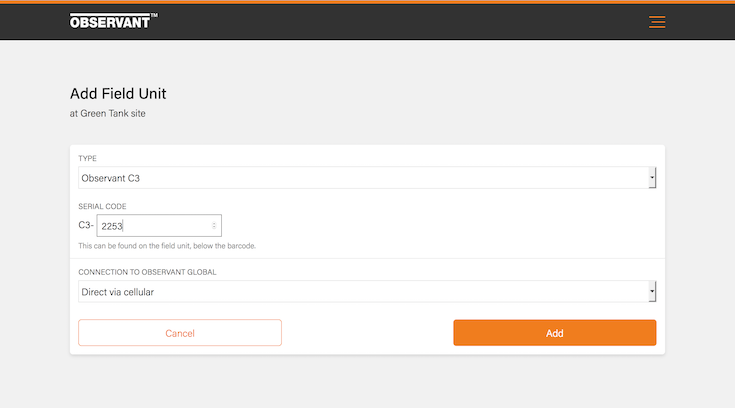Click the barcode helper text
Image resolution: width=735 pixels, height=408 pixels.
click(x=166, y=245)
